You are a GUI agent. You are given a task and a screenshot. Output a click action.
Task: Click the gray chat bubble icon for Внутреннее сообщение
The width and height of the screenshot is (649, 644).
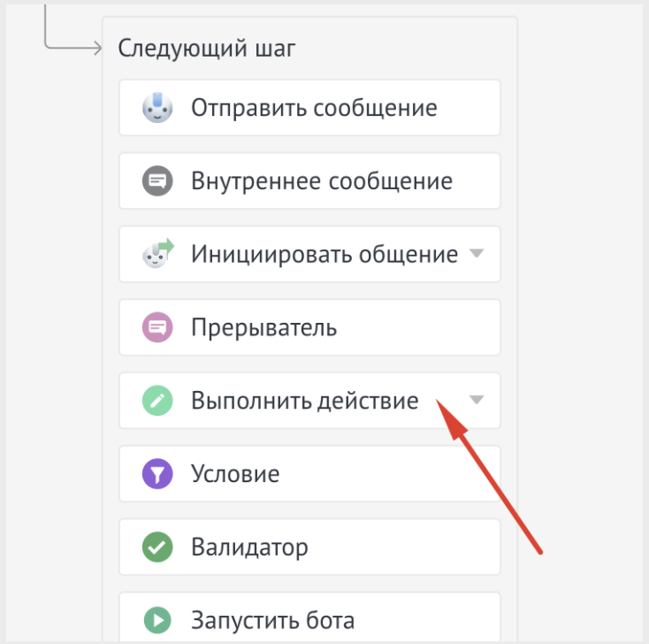coord(157,181)
